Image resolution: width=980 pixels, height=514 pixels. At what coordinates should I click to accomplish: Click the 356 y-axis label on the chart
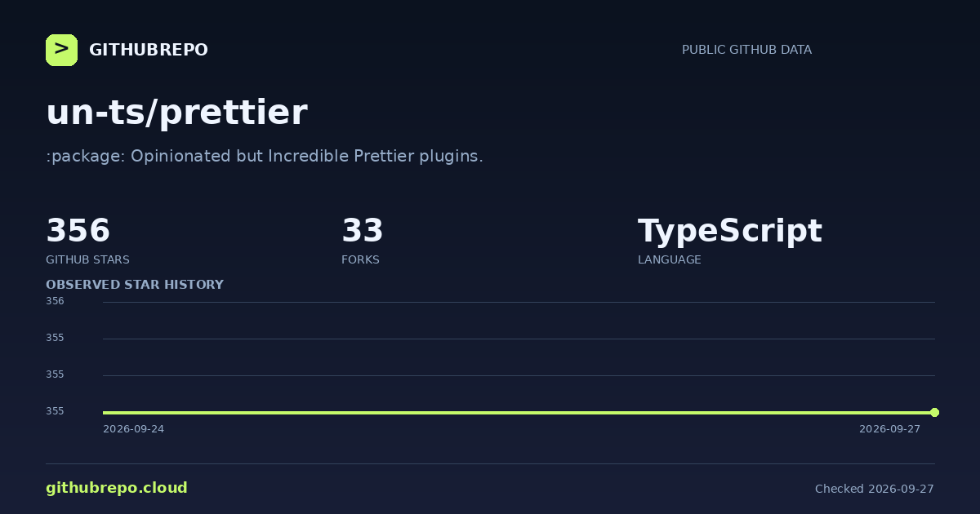(x=55, y=301)
